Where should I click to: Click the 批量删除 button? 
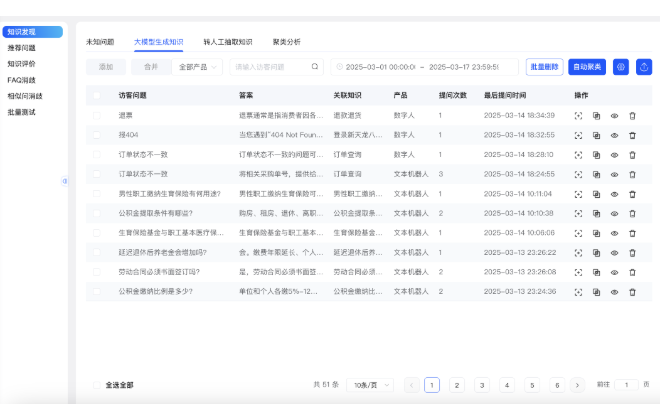pos(544,67)
